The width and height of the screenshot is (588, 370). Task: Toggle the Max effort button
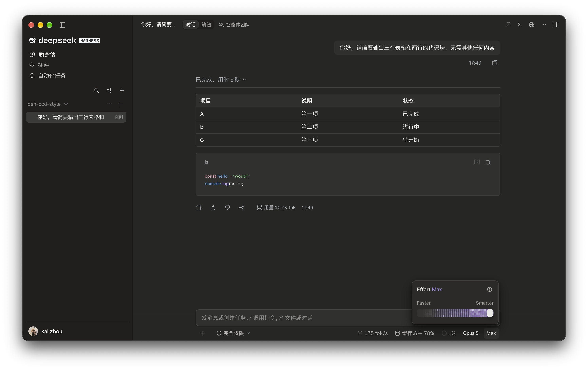click(x=491, y=333)
